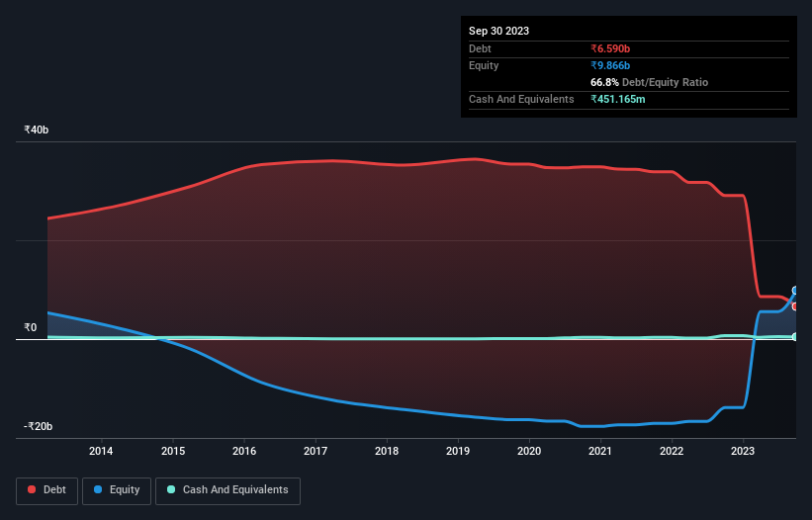Click the 2014 x-axis label
This screenshot has width=812, height=520.
pos(101,451)
